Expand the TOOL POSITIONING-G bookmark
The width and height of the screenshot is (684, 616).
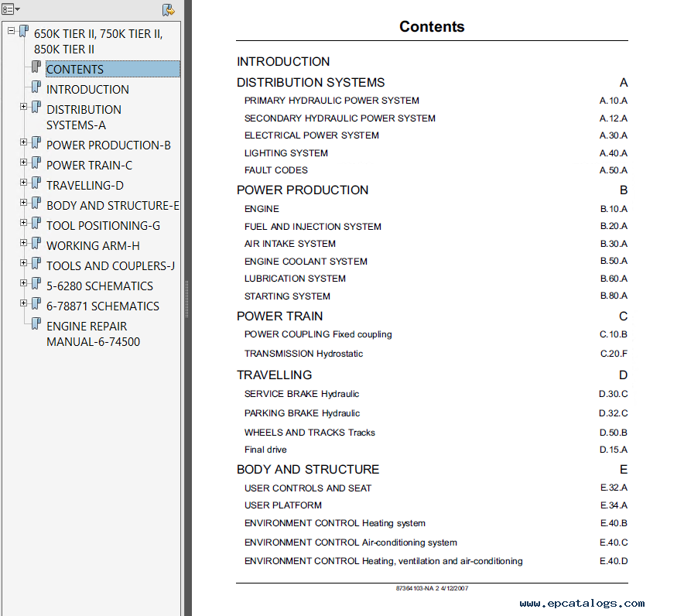pos(23,223)
